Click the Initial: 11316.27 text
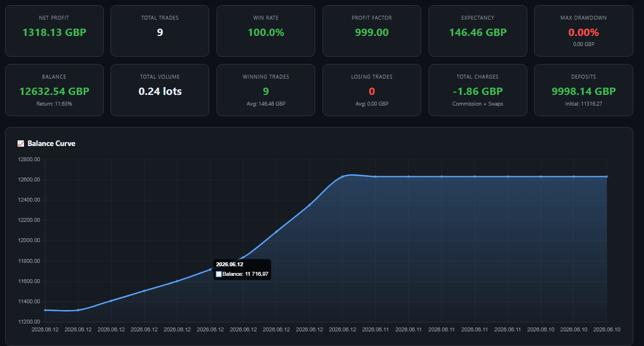 coord(583,104)
